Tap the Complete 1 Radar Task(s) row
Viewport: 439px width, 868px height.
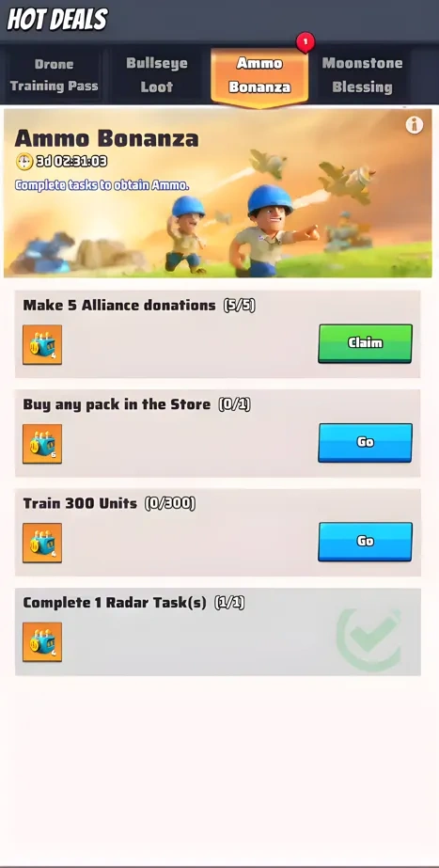(x=218, y=632)
